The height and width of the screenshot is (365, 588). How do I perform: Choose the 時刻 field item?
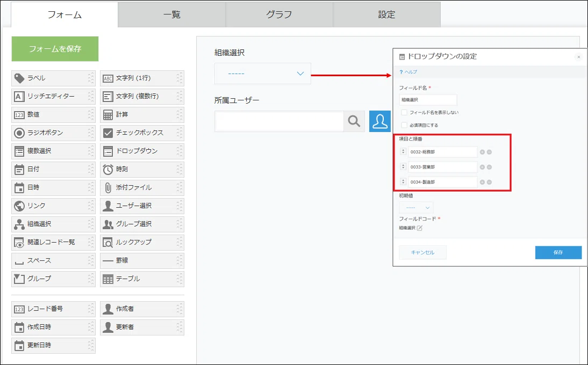(142, 170)
